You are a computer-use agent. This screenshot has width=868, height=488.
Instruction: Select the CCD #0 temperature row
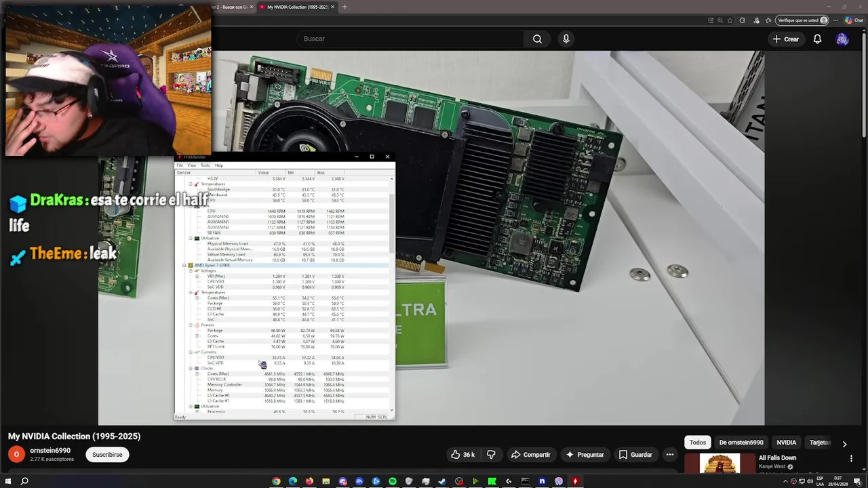282,309
